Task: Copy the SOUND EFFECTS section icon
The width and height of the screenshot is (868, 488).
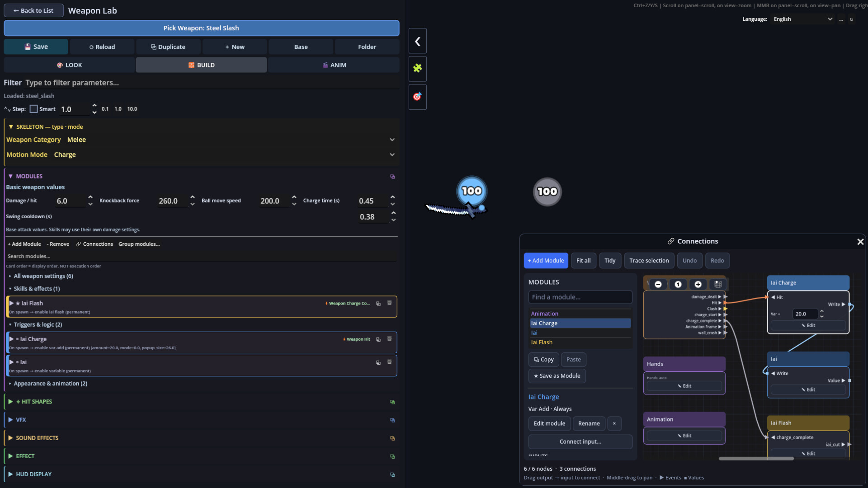Action: 392,438
